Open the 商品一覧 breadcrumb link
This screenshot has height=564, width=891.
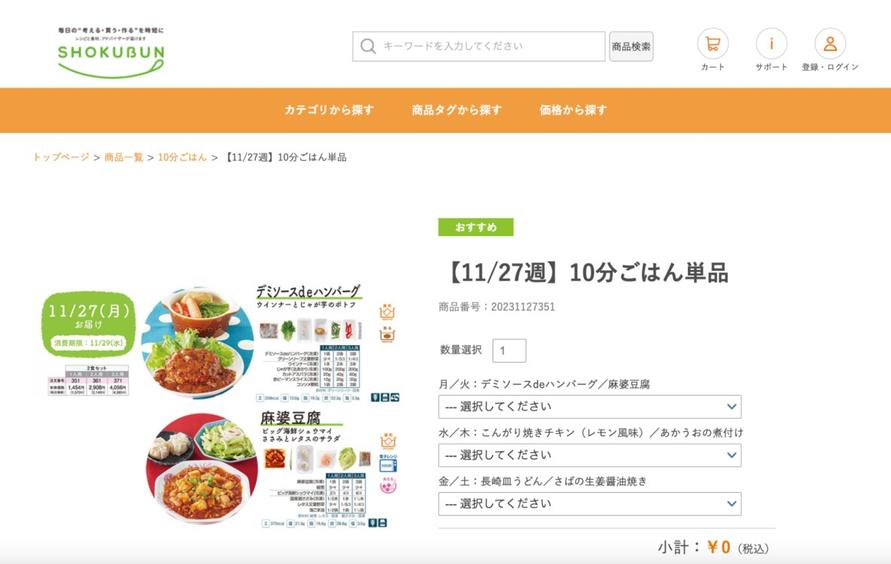123,157
